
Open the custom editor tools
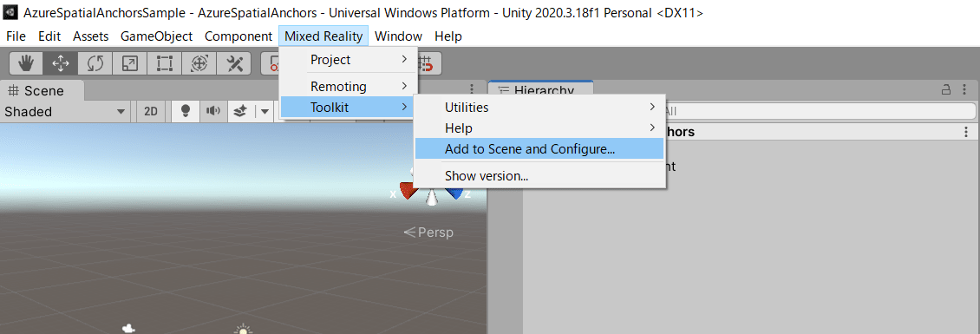234,63
